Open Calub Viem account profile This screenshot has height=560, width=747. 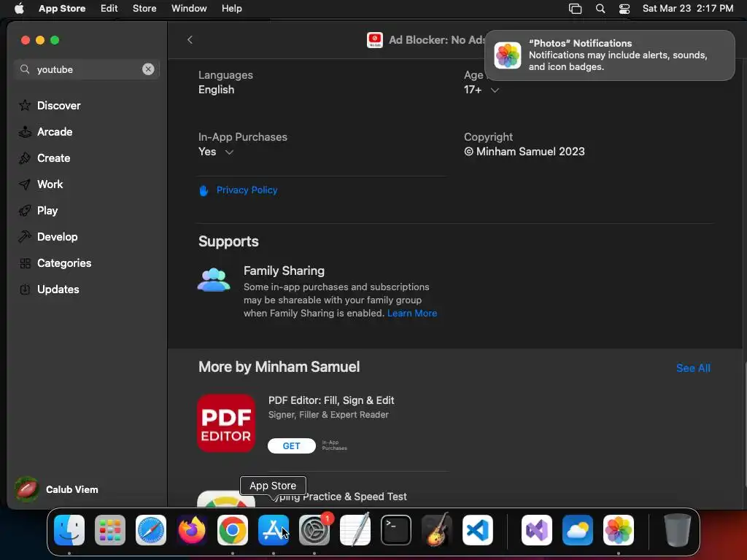[x=56, y=489]
